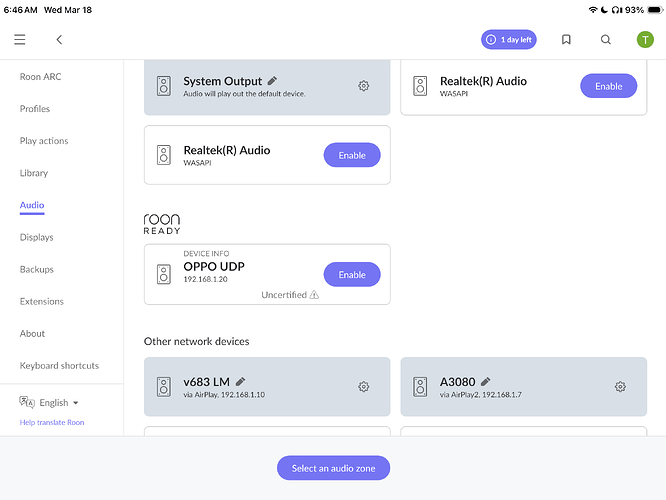
Task: Open Displays settings tab
Action: click(x=37, y=237)
